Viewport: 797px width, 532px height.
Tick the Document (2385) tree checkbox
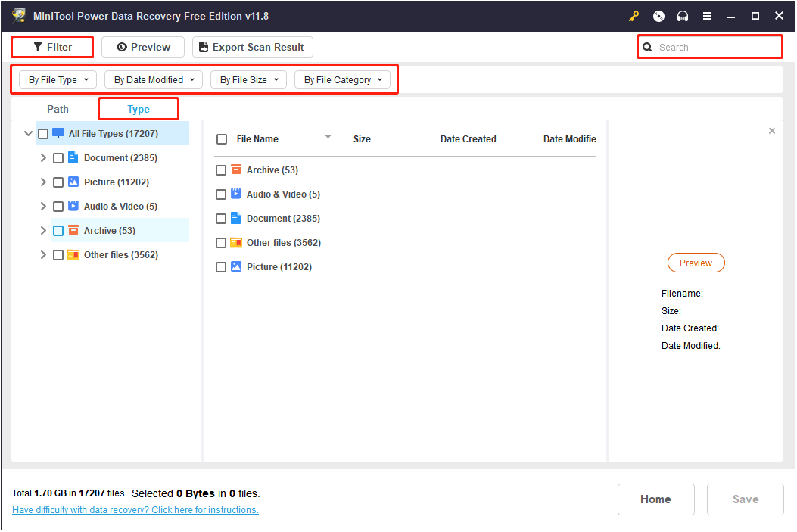[58, 158]
